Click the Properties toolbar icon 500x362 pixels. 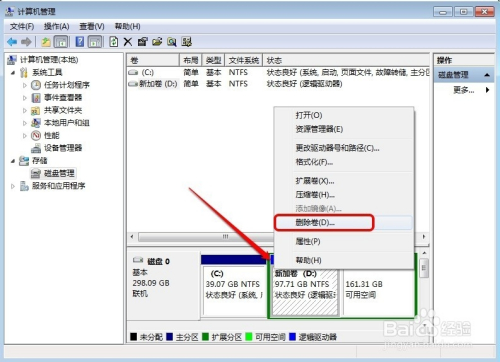[142, 42]
